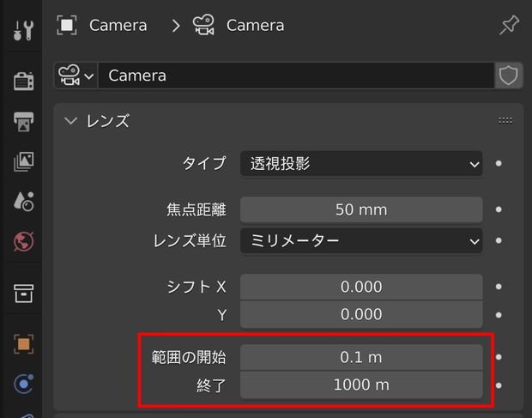
Task: Toggle fake user shield icon
Action: coord(508,76)
